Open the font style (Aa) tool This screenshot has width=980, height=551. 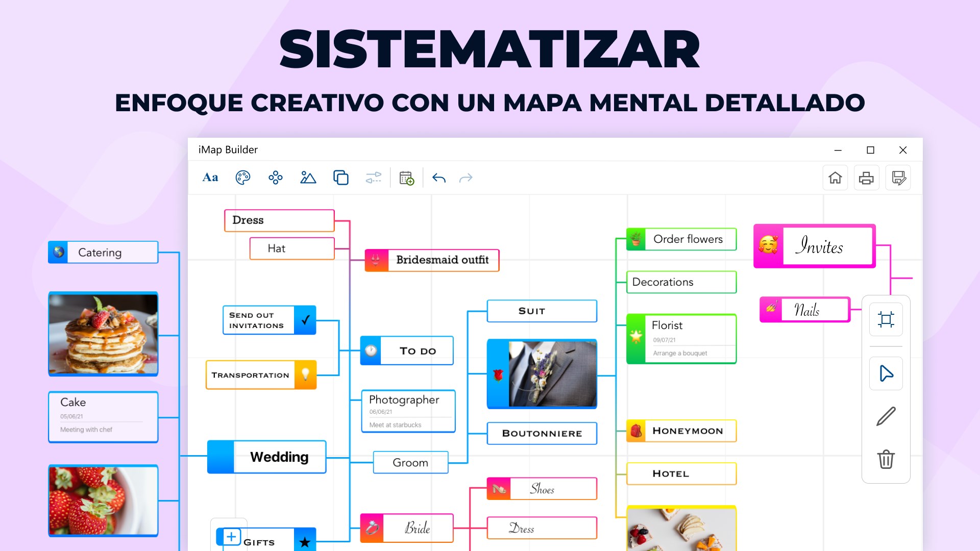pyautogui.click(x=210, y=178)
